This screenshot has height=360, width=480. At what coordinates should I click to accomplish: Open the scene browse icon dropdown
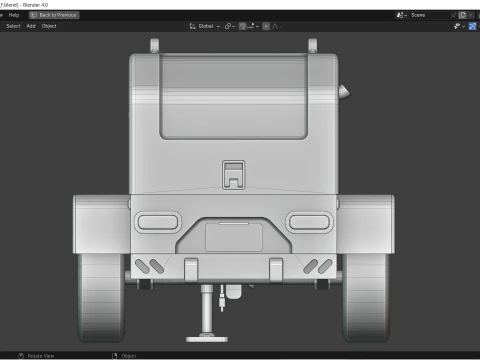click(401, 15)
